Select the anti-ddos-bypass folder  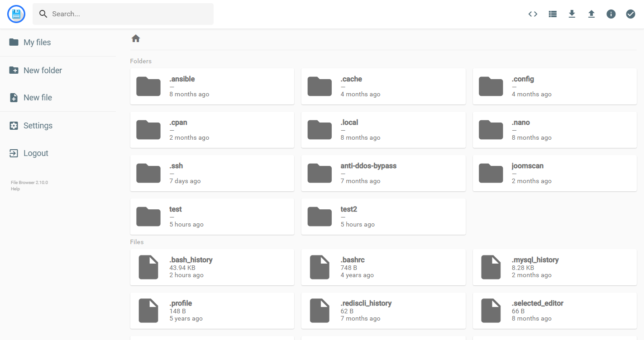(x=383, y=173)
